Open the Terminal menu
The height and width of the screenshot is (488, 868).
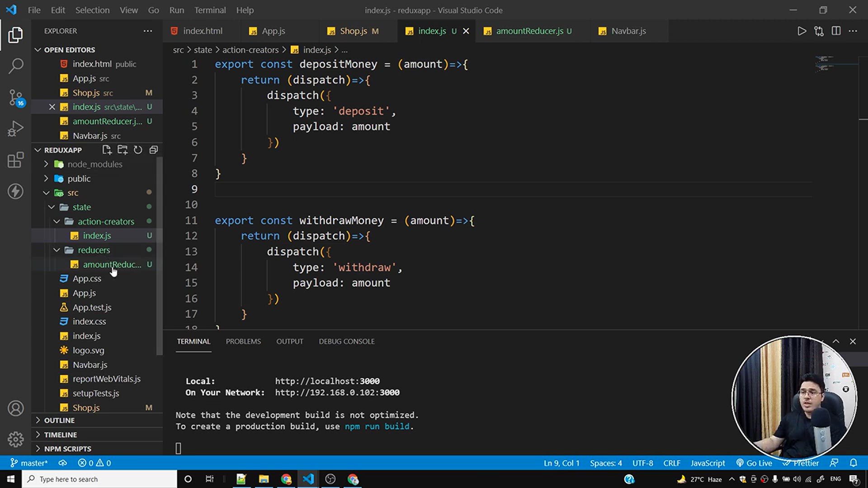pos(210,10)
